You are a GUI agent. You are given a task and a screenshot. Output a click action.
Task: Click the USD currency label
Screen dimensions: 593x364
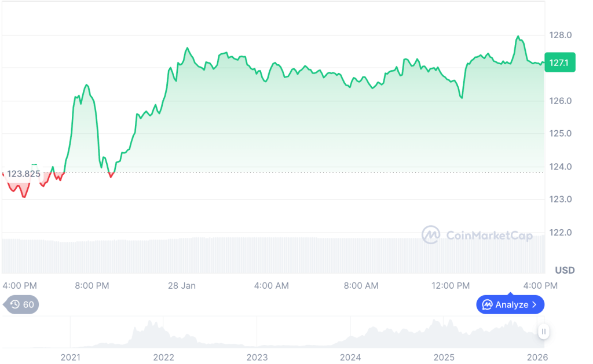click(565, 270)
